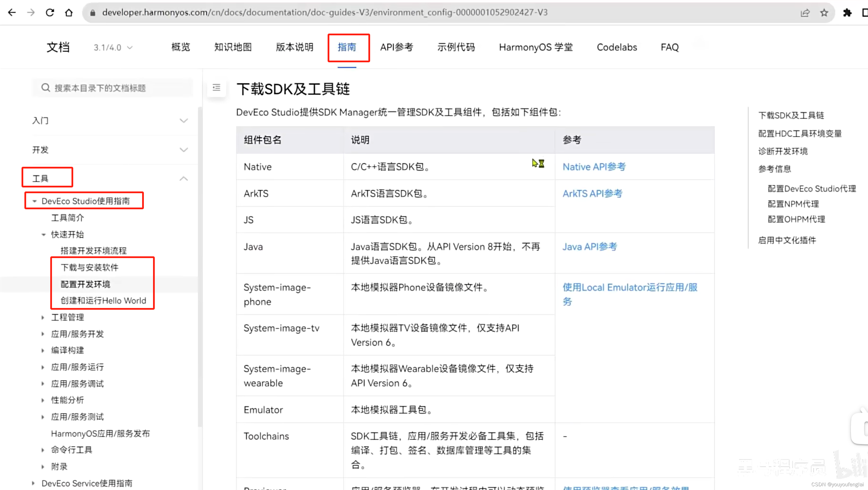Open the FAQ tab
This screenshot has height=490, width=868.
tap(669, 47)
